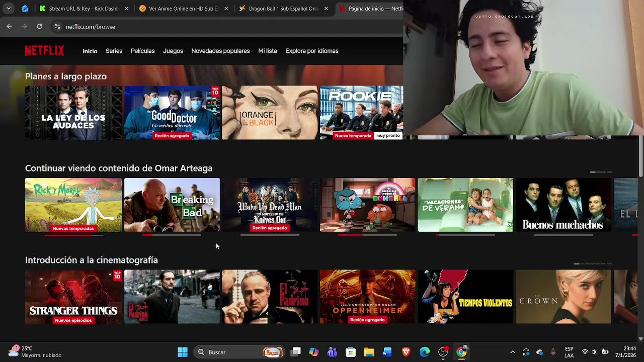
Task: Click the microphone tray icon
Action: click(553, 352)
